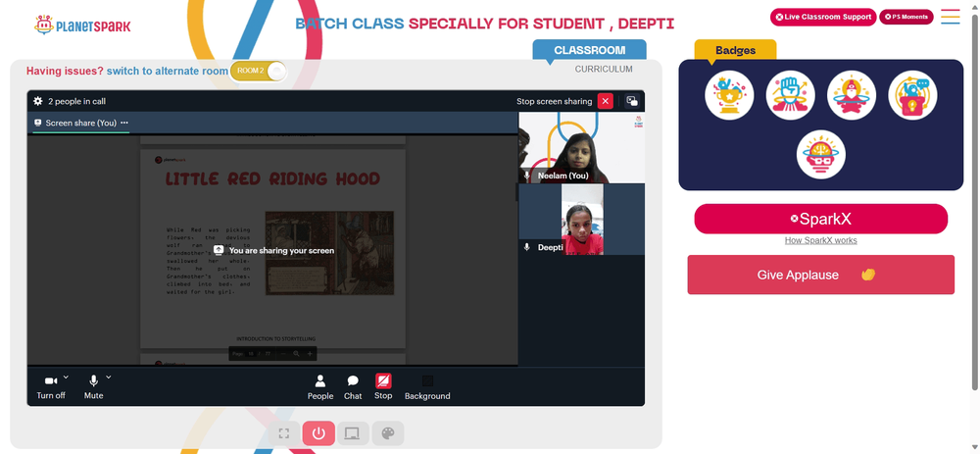Click the pink power button

click(x=318, y=433)
